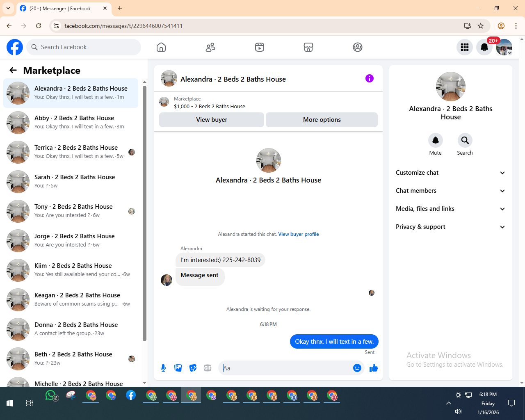Go back using the Marketplace back arrow

[x=13, y=70]
